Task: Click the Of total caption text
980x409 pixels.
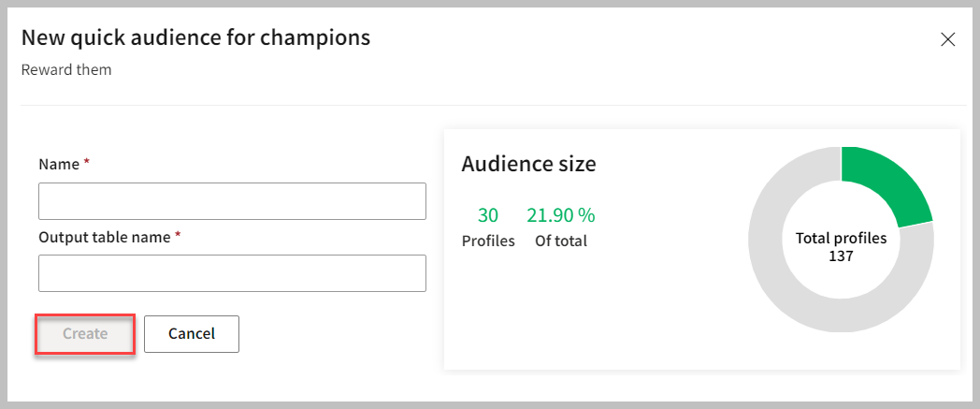Action: pos(561,241)
